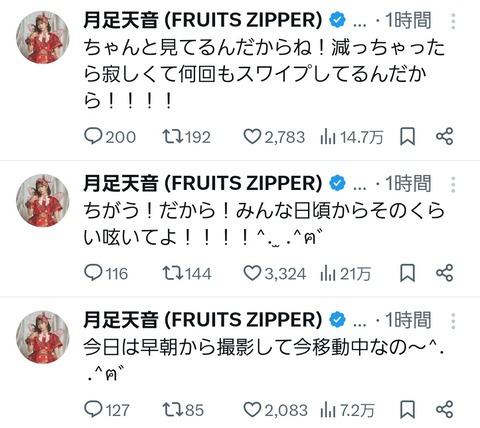Screen dimensions: 480x428
Task: Bookmark the second tweet with 21万 views
Action: [x=407, y=273]
